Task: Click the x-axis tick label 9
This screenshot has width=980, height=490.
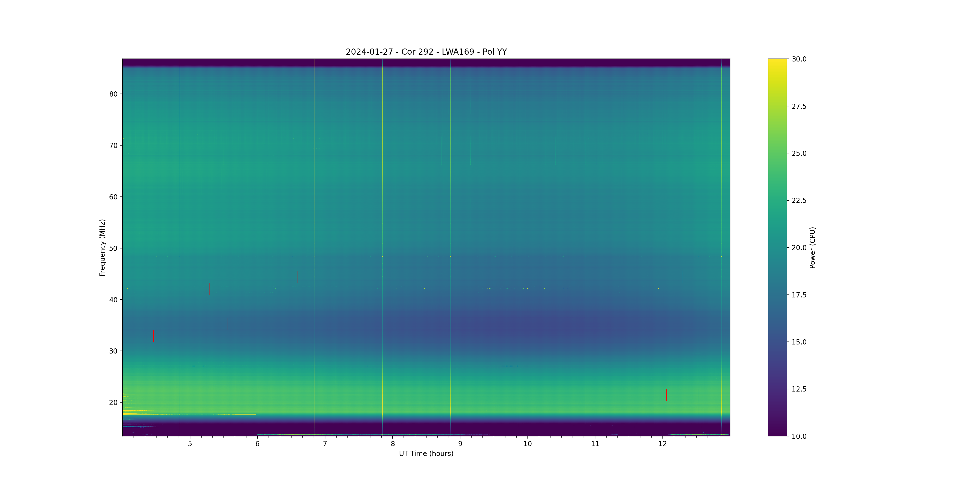Action: 460,444
